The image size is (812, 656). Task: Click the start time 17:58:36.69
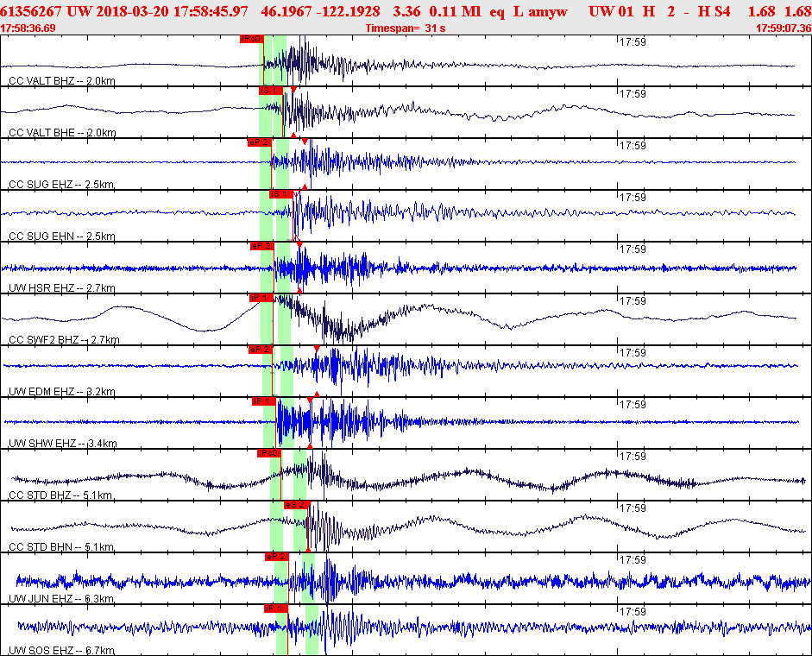pyautogui.click(x=28, y=28)
